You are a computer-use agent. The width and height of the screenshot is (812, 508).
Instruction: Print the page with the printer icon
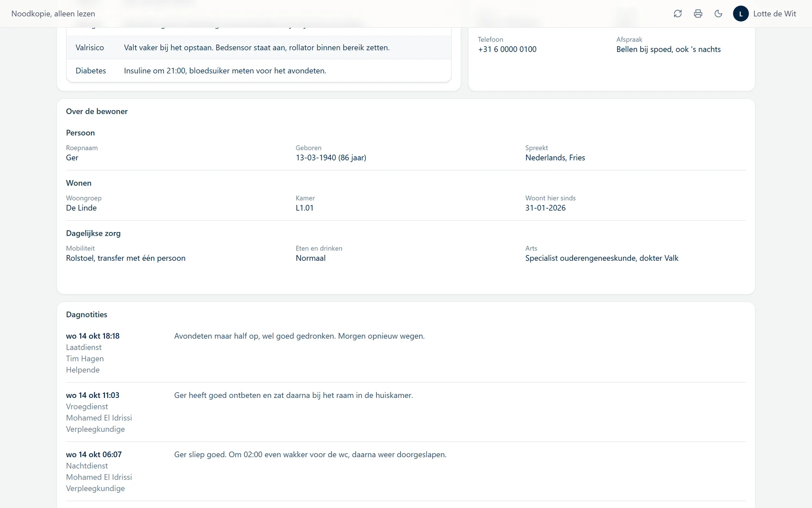point(698,14)
